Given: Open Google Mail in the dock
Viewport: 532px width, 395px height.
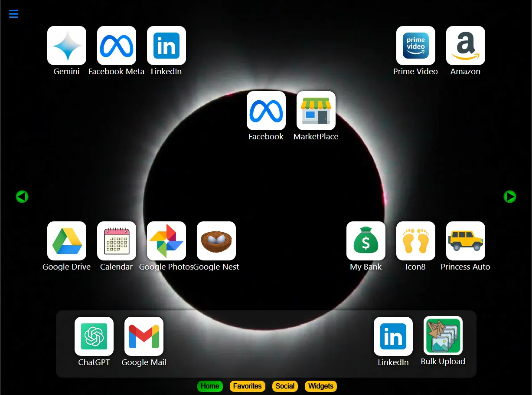Looking at the screenshot, I should tap(144, 336).
